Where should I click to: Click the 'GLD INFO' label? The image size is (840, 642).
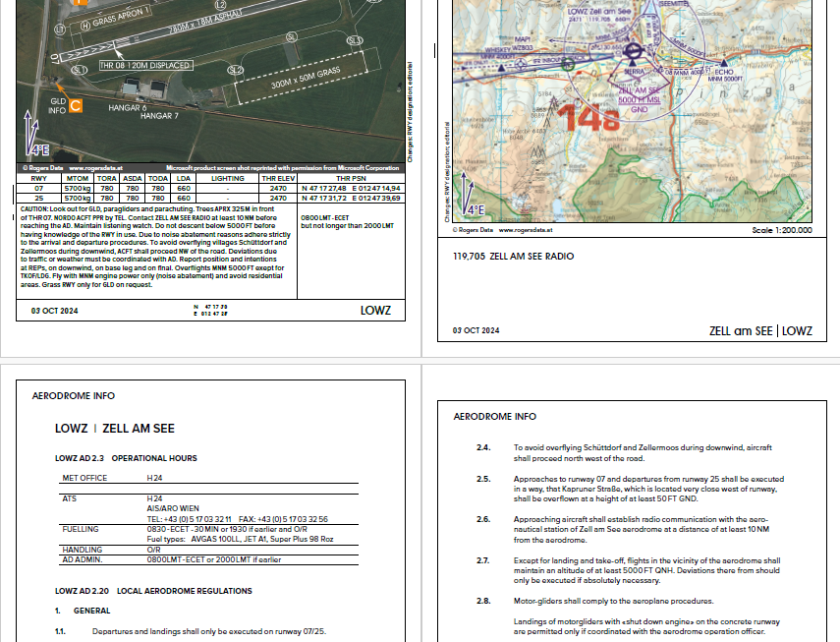(x=58, y=105)
